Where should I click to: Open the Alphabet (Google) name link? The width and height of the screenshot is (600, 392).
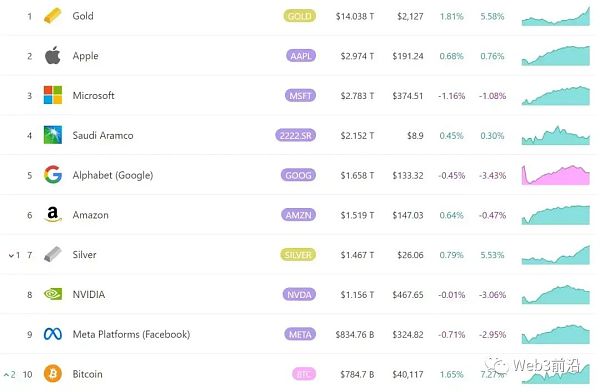click(x=113, y=175)
